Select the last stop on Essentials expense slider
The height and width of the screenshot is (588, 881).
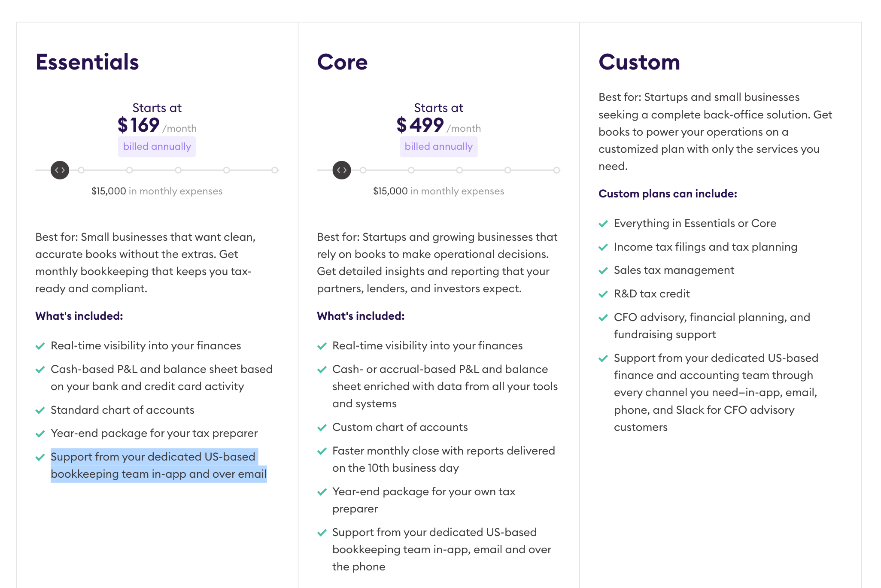275,170
